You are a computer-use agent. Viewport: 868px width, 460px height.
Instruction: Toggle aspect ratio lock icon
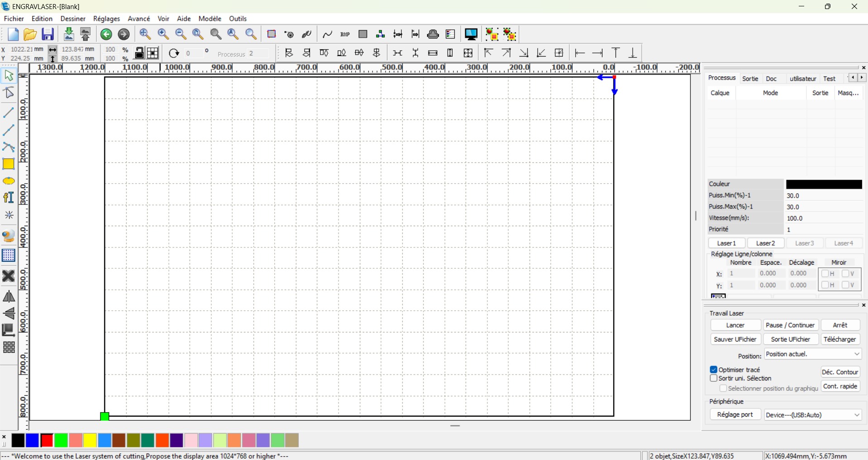point(139,53)
